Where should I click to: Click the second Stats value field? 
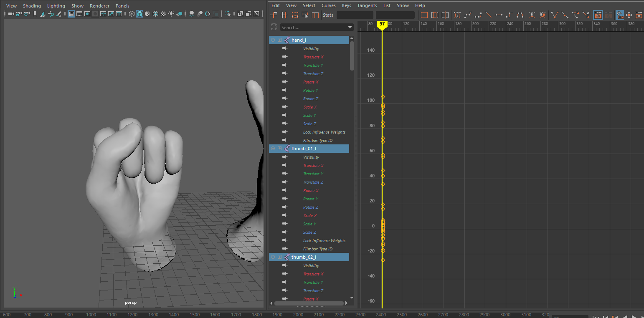(x=395, y=15)
